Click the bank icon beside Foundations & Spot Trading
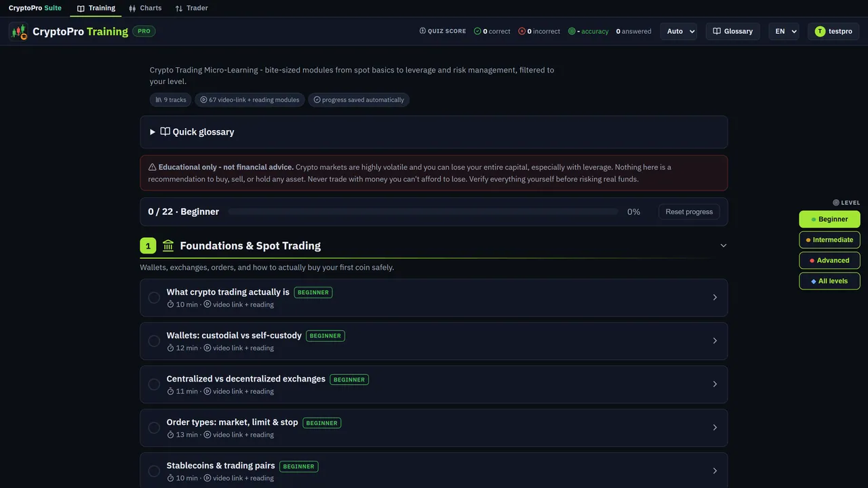 pos(168,245)
